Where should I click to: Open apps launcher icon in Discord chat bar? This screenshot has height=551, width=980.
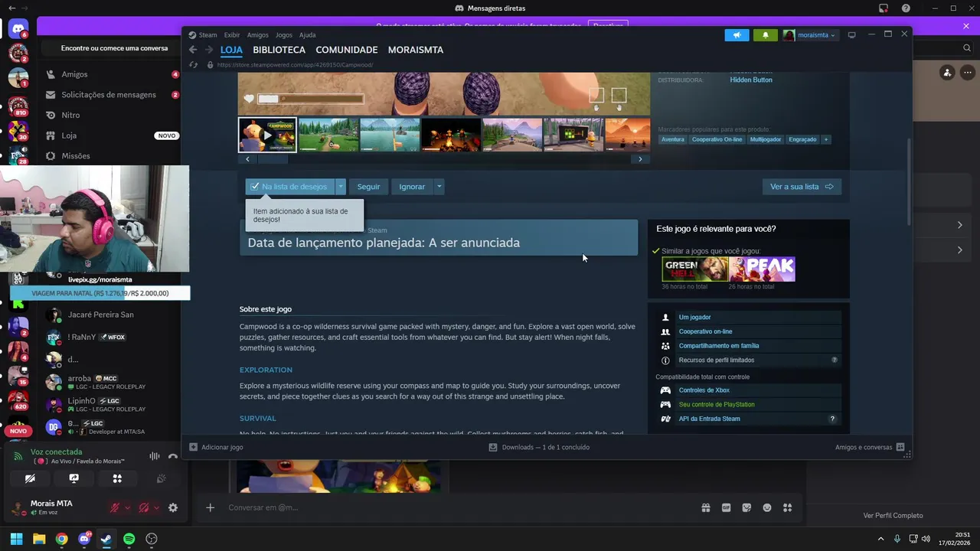[787, 507]
